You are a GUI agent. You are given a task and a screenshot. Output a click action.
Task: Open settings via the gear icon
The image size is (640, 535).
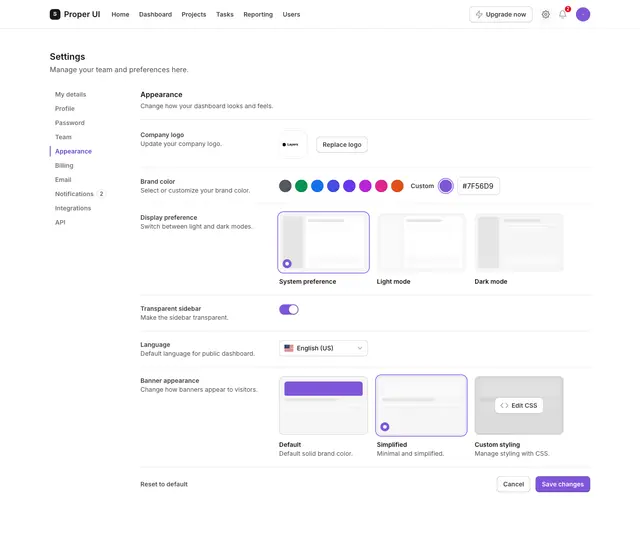(x=546, y=15)
